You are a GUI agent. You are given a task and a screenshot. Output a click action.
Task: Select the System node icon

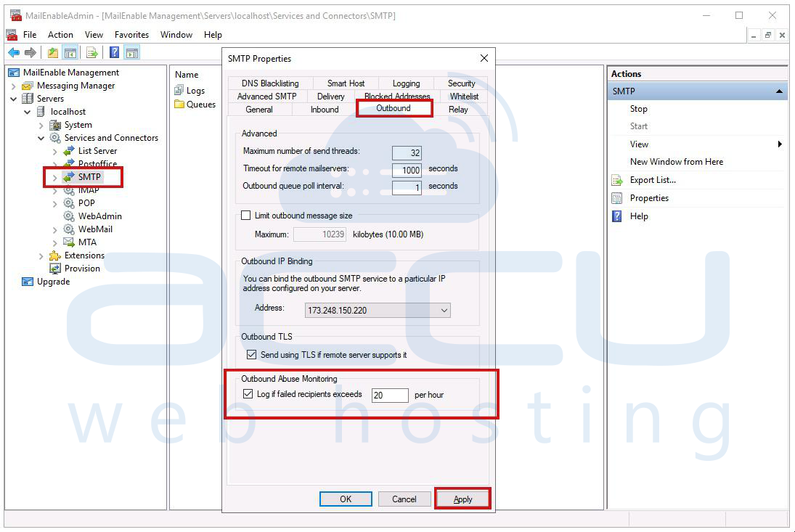(54, 125)
